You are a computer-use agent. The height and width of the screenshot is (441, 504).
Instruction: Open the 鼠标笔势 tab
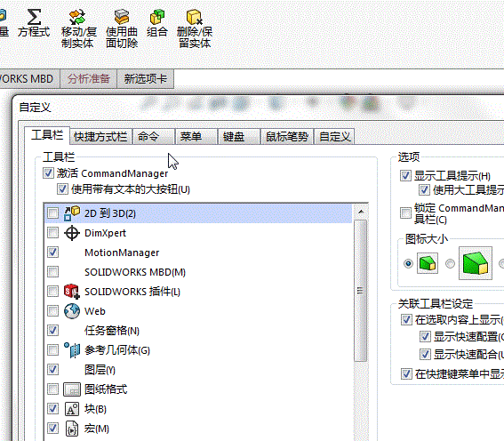point(287,137)
